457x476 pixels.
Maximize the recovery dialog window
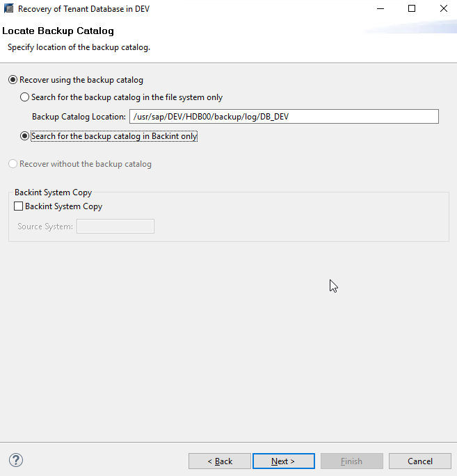pos(412,8)
